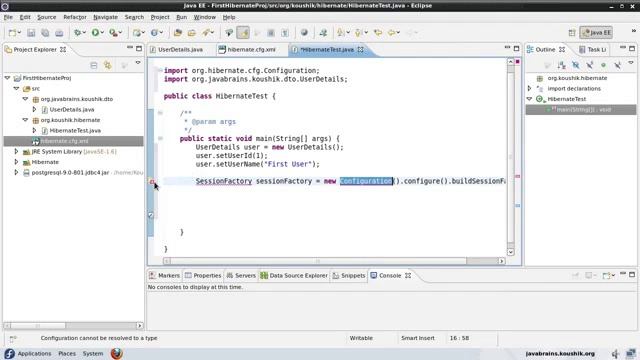Sort Outline members alphabetically
Screen dimensions: 640x360
click(562, 65)
